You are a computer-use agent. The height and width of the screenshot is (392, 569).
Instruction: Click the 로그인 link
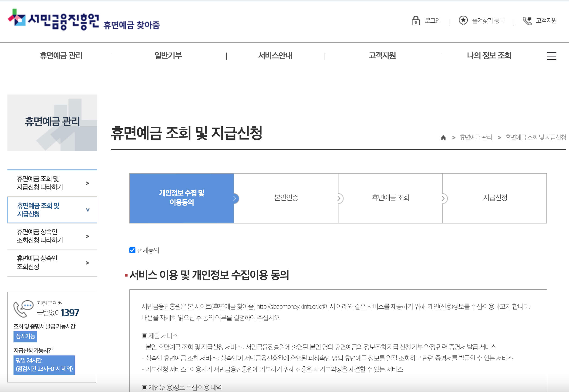click(x=432, y=21)
